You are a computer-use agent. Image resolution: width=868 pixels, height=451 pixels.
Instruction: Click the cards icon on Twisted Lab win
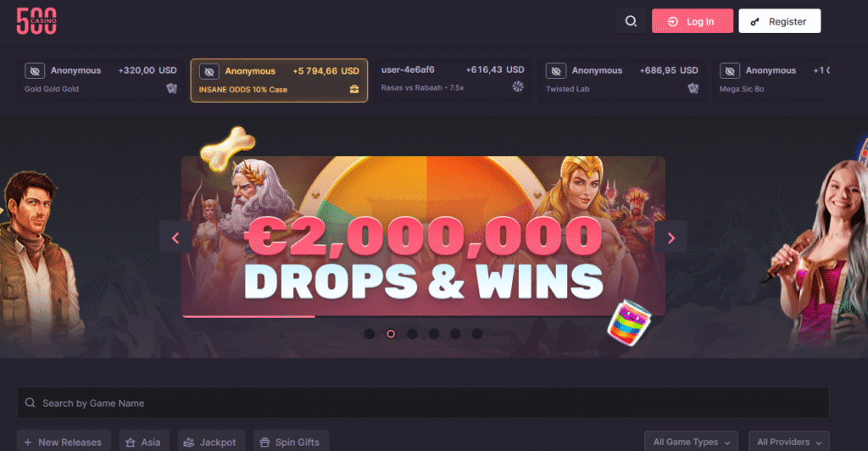coord(693,88)
